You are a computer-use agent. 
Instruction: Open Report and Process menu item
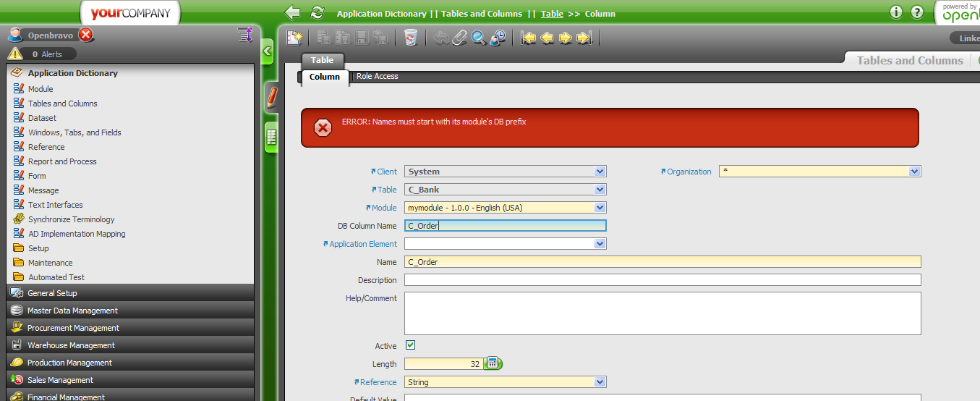62,161
